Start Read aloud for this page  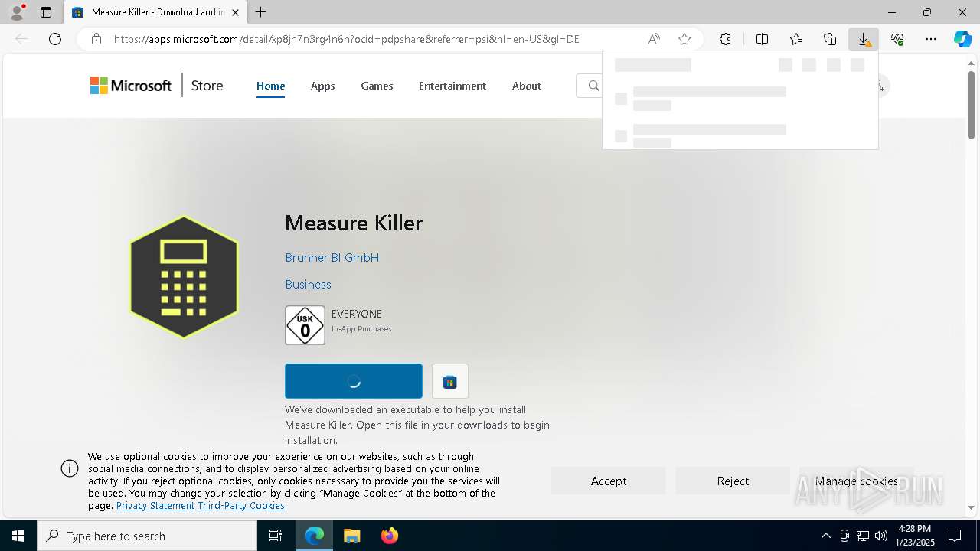click(x=654, y=39)
